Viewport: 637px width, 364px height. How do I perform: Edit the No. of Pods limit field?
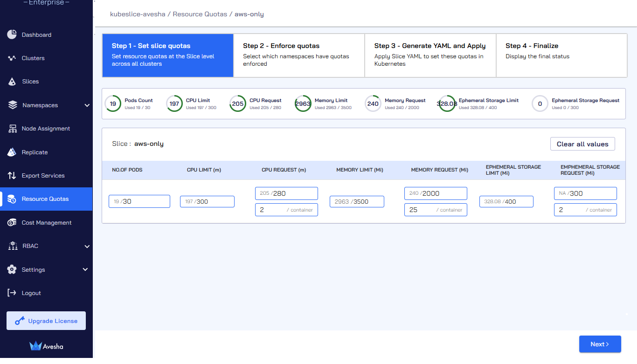pyautogui.click(x=139, y=201)
